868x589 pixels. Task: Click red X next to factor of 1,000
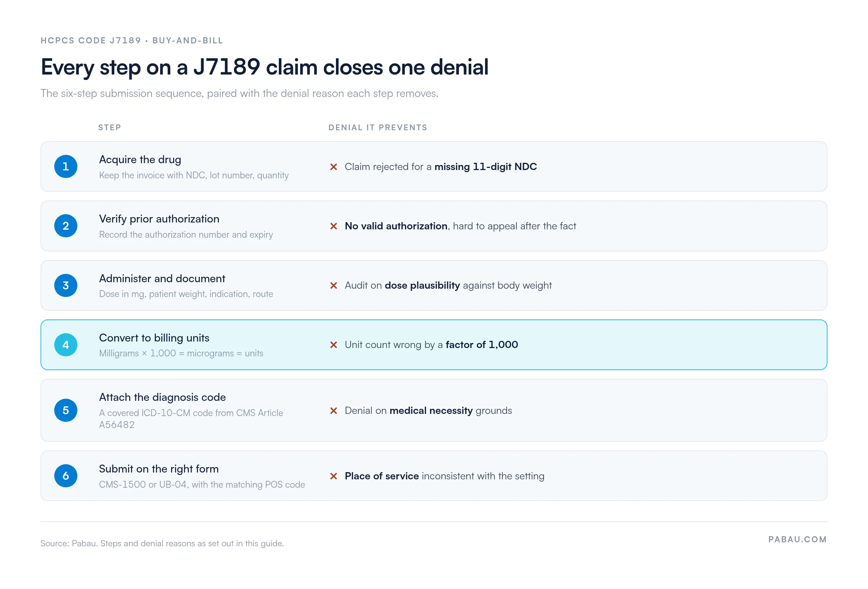click(x=334, y=344)
